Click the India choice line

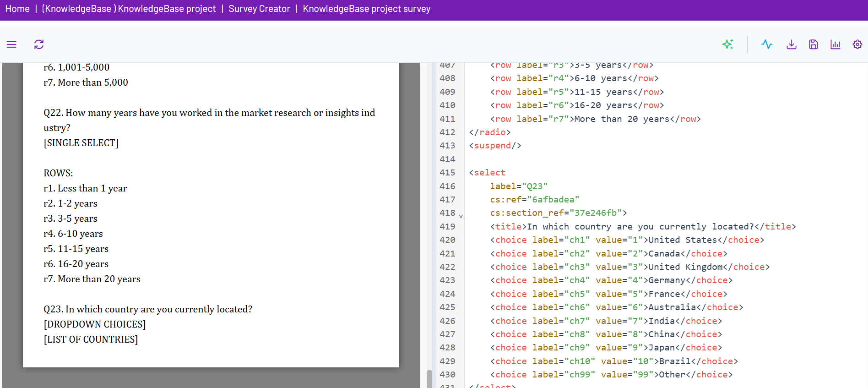(606, 321)
